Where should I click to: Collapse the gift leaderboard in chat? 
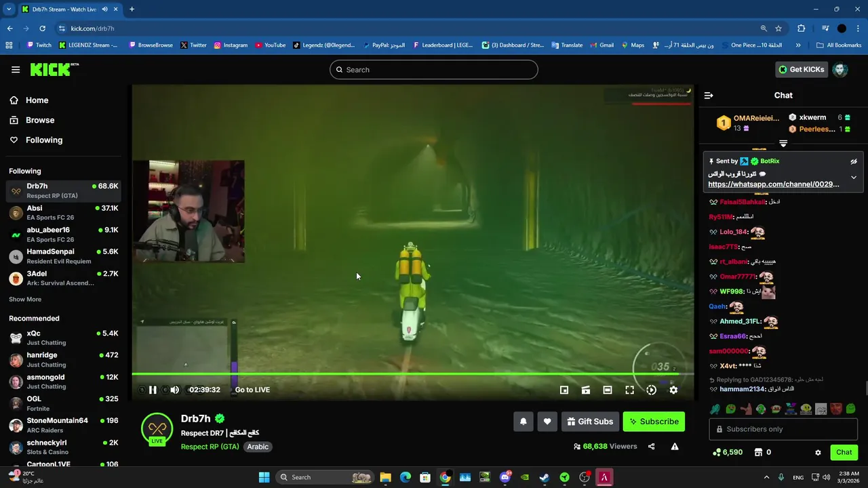coord(783,143)
